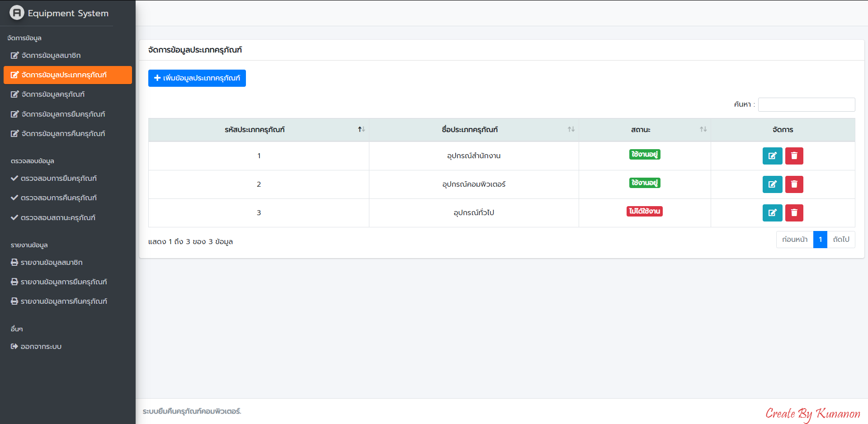Open รายงานข้อมูลสมาชิก report

tap(51, 263)
